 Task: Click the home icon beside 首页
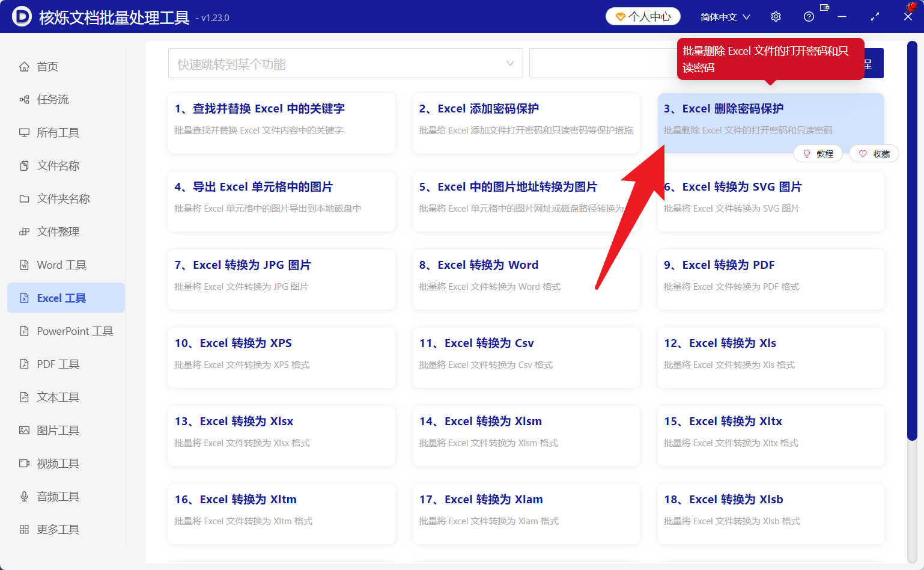click(24, 67)
